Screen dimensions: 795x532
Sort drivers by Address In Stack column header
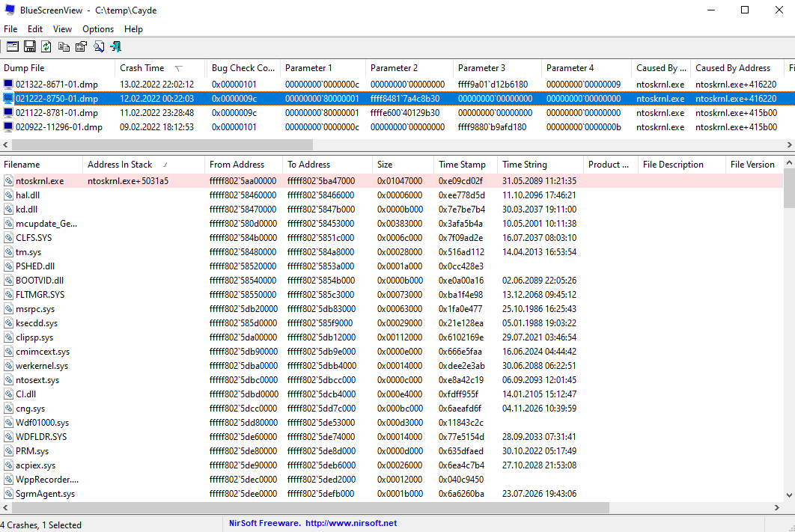click(144, 164)
